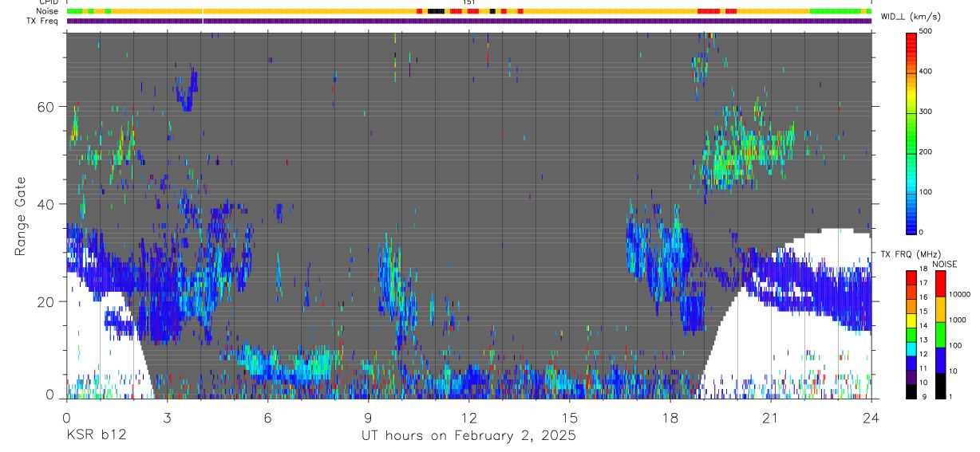
Task: Click the 'KSR b12' radar beam label
Action: click(96, 435)
